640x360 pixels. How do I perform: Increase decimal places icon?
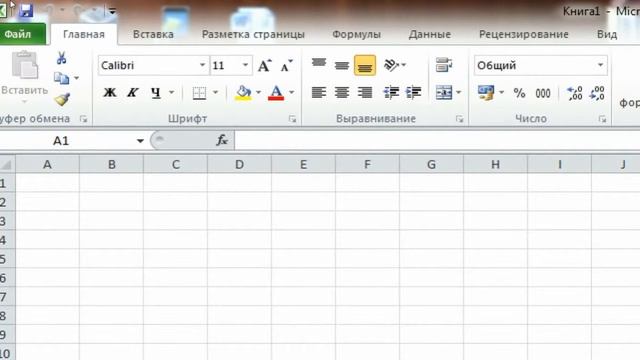[x=574, y=93]
